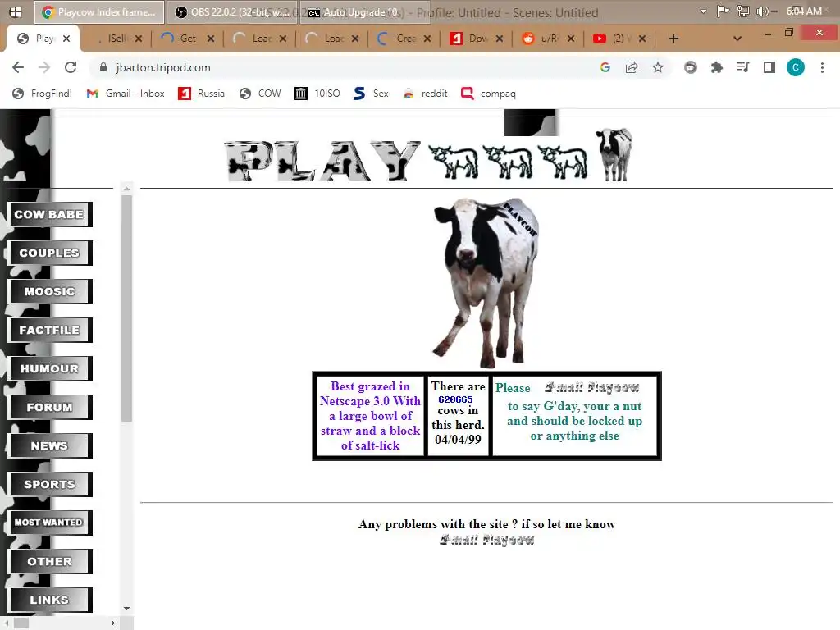
Task: Open the media control playlist icon
Action: pyautogui.click(x=742, y=67)
